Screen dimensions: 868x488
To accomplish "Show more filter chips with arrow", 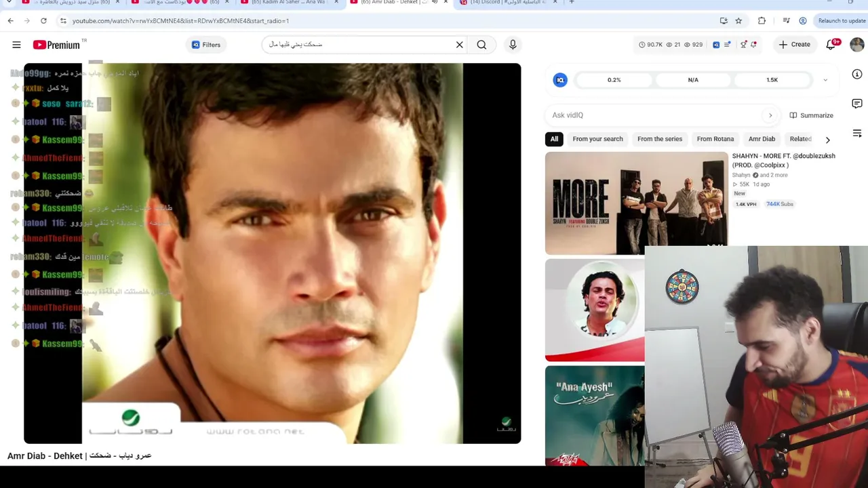I will (827, 140).
